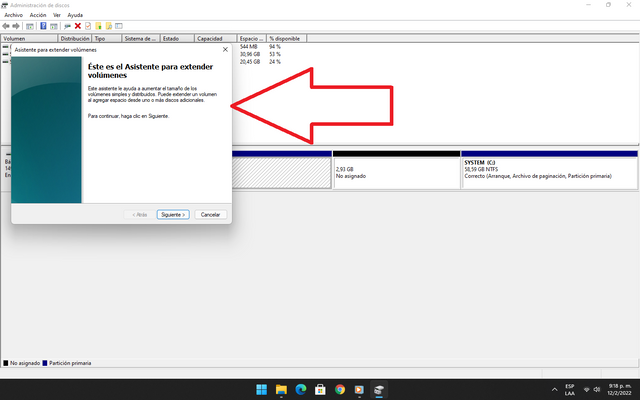Select the hatched partition beside the wizard
This screenshot has width=640, height=400.
pos(282,170)
